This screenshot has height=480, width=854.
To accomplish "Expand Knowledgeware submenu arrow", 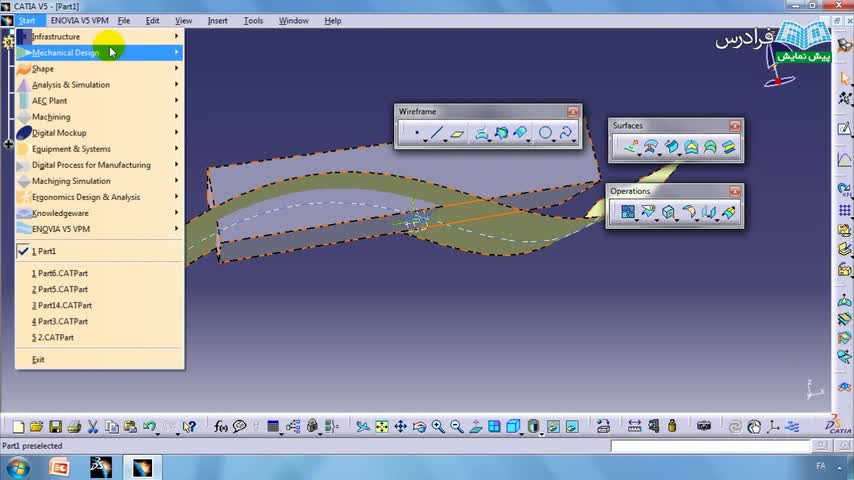I will [x=176, y=212].
